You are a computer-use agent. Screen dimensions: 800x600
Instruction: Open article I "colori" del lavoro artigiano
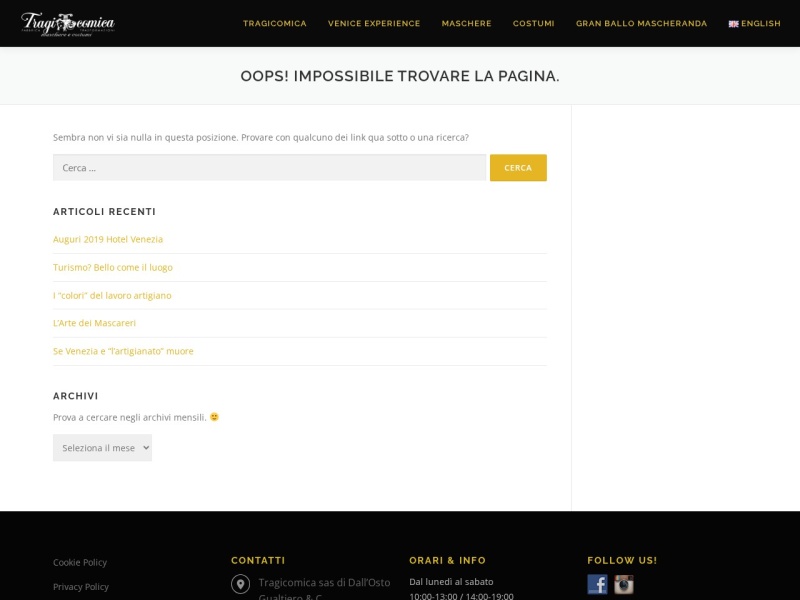tap(112, 295)
